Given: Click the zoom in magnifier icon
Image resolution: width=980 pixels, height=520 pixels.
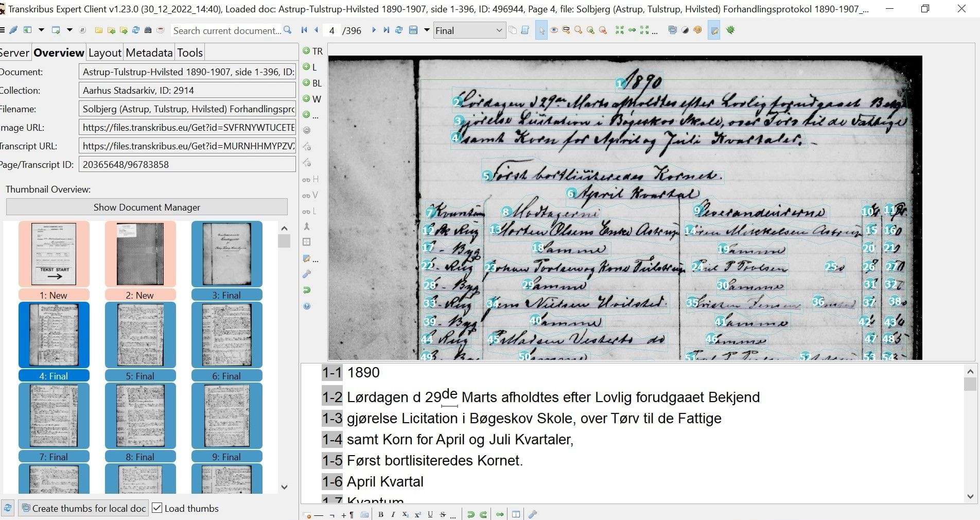Looking at the screenshot, I should tap(590, 30).
